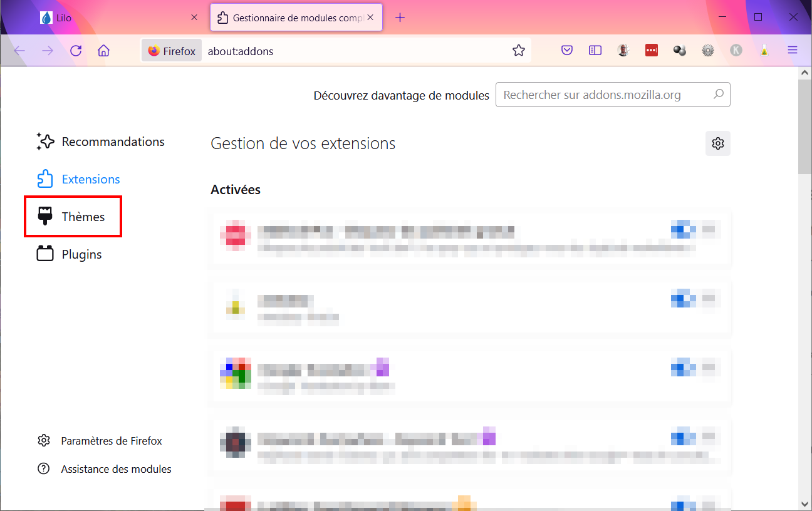Click the black spheres extension icon
Image resolution: width=812 pixels, height=511 pixels.
(x=680, y=51)
